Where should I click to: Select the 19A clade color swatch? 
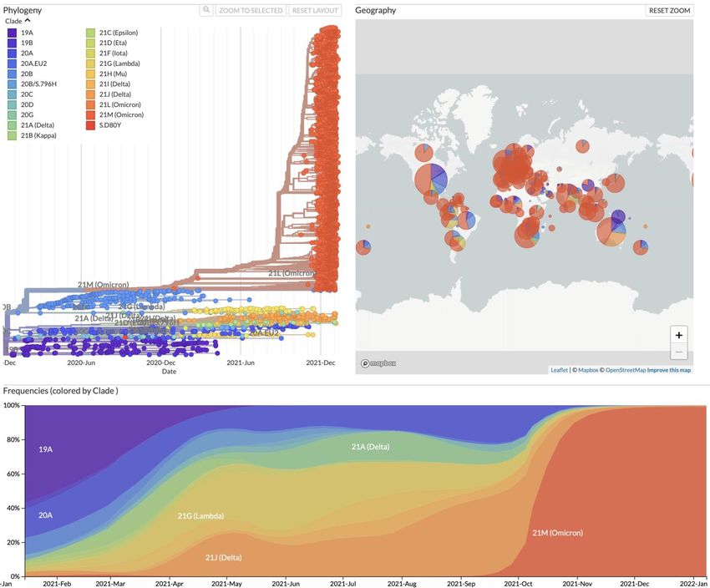point(13,33)
